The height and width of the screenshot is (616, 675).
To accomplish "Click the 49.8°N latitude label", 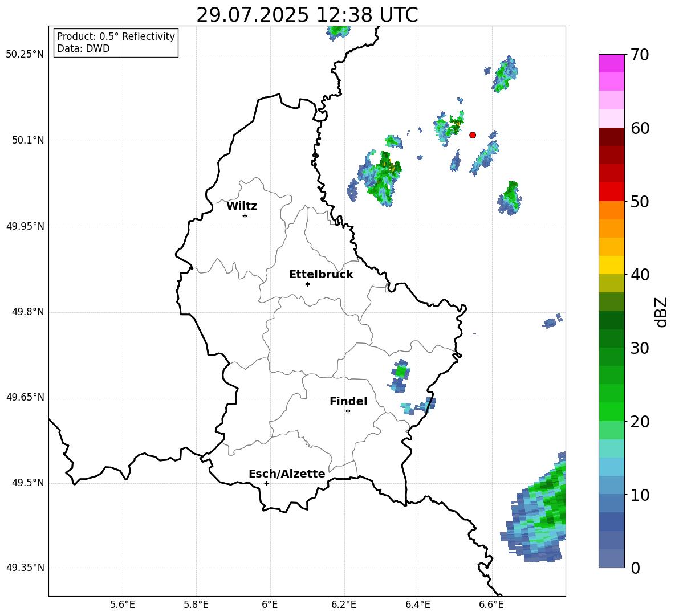I will (x=27, y=312).
